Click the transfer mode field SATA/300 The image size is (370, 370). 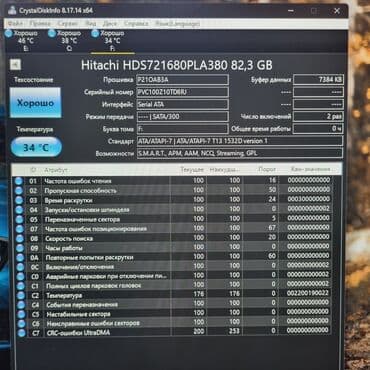(182, 117)
